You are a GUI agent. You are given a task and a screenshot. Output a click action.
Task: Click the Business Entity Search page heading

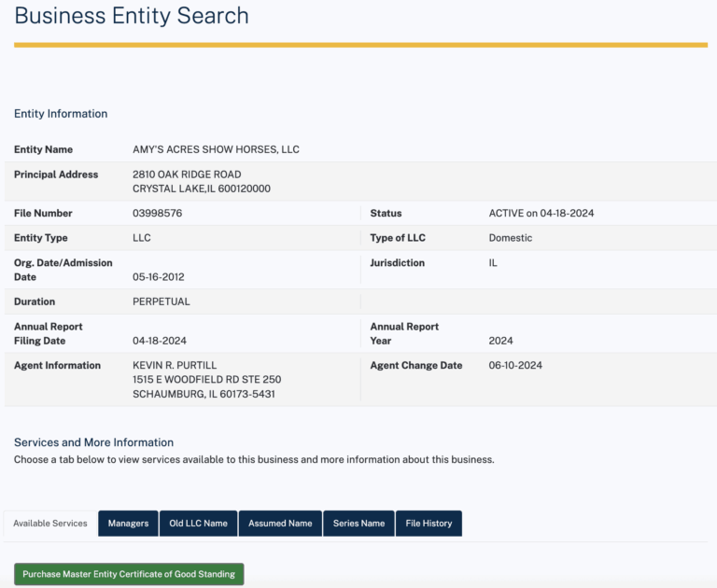132,16
